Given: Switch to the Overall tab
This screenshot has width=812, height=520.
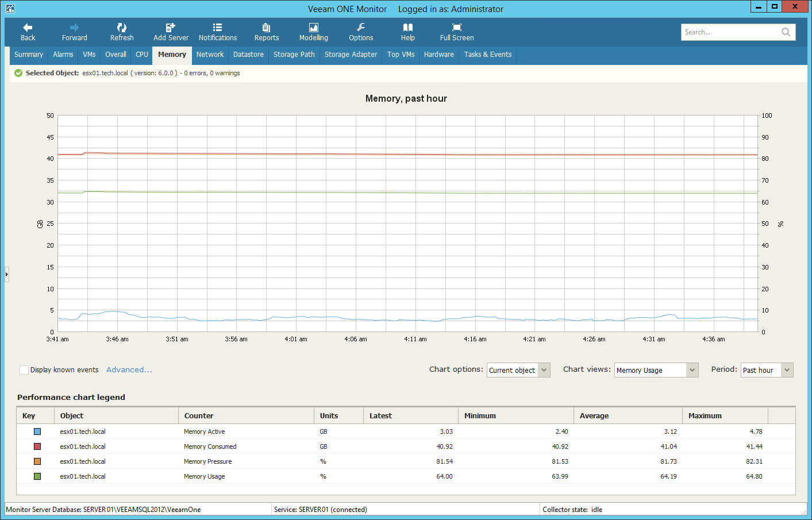Looking at the screenshot, I should 116,55.
